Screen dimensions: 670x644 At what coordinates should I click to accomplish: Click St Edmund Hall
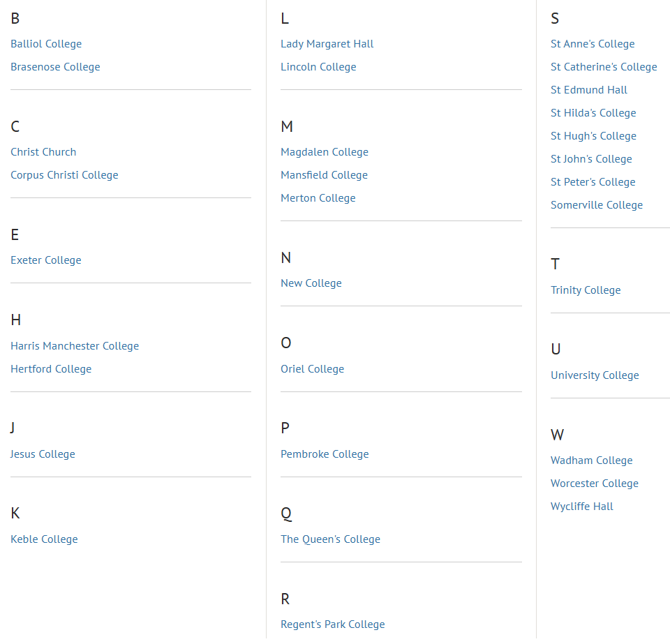pos(589,90)
